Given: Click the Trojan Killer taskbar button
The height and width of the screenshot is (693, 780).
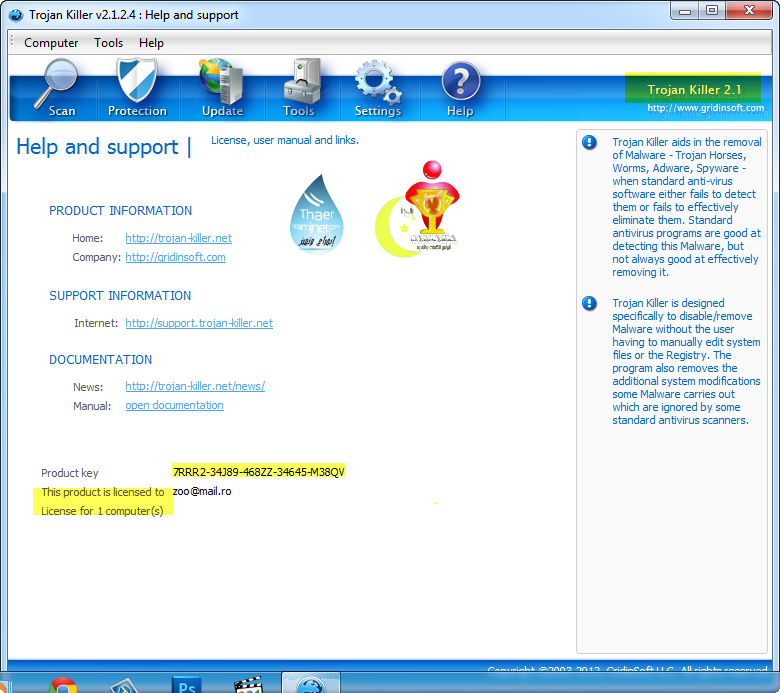Looking at the screenshot, I should click(x=311, y=683).
